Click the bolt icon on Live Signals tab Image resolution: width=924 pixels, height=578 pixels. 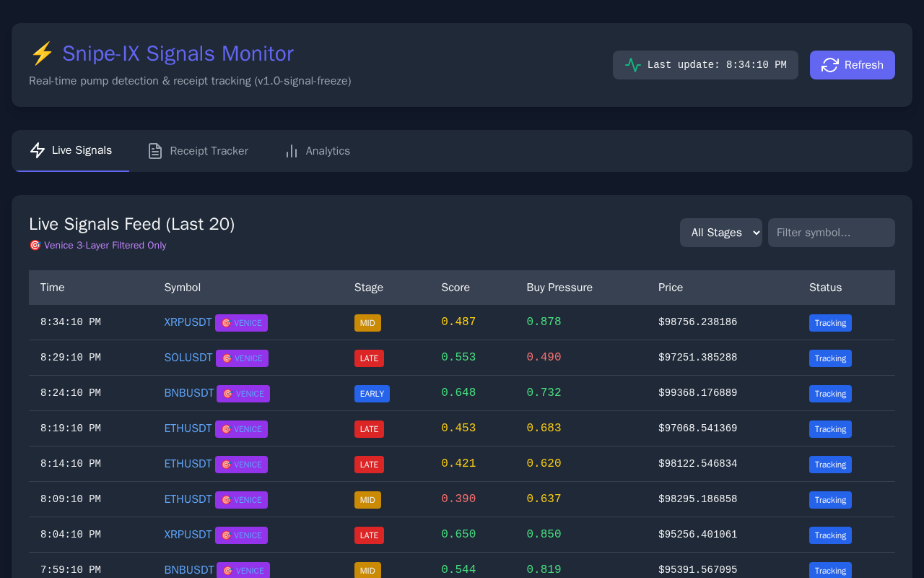point(38,150)
